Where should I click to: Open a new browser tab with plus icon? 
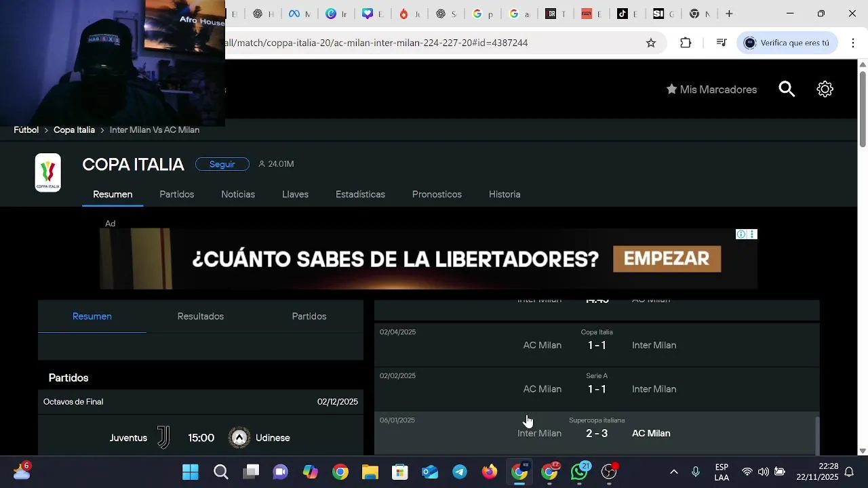point(729,14)
